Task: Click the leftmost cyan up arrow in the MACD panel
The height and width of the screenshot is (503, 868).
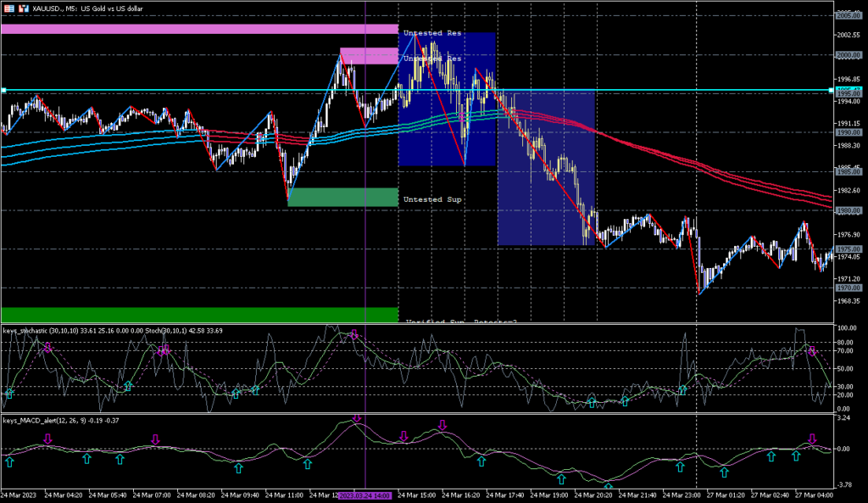Action: pyautogui.click(x=9, y=461)
